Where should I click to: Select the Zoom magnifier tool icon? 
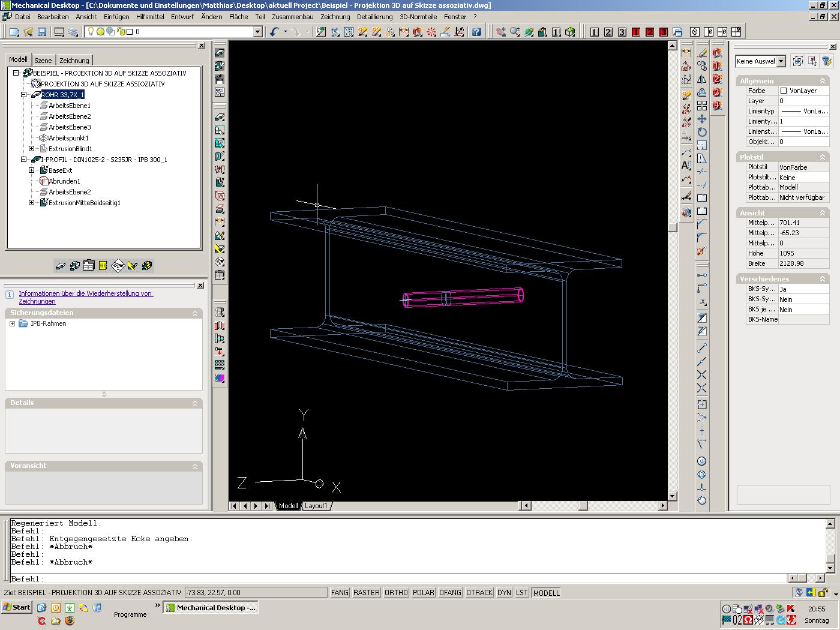click(515, 32)
